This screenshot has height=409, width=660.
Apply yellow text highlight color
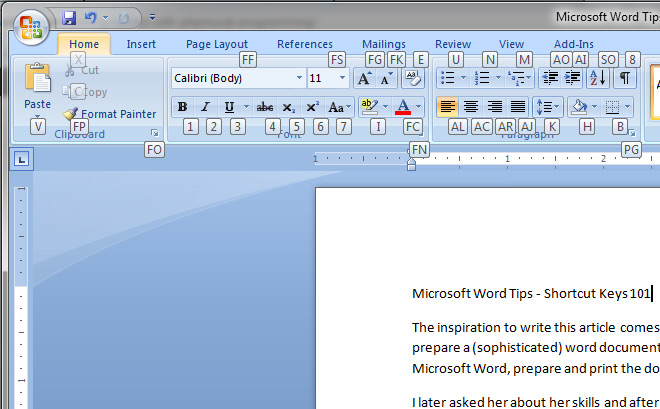[x=370, y=107]
